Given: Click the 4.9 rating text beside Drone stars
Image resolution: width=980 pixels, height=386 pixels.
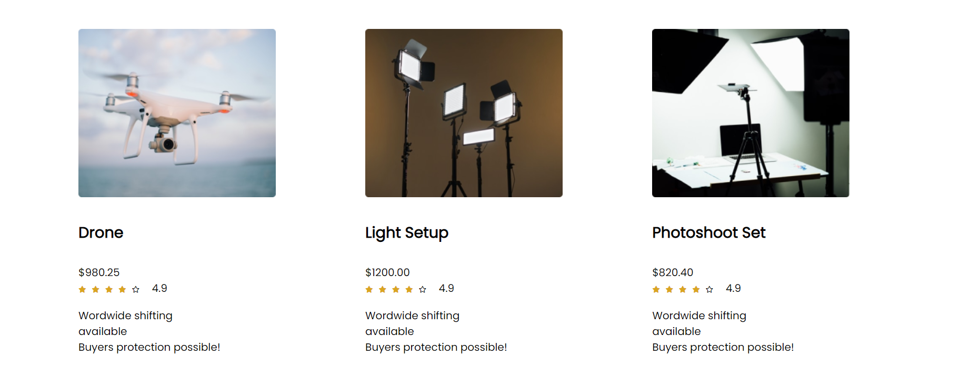Looking at the screenshot, I should [159, 288].
